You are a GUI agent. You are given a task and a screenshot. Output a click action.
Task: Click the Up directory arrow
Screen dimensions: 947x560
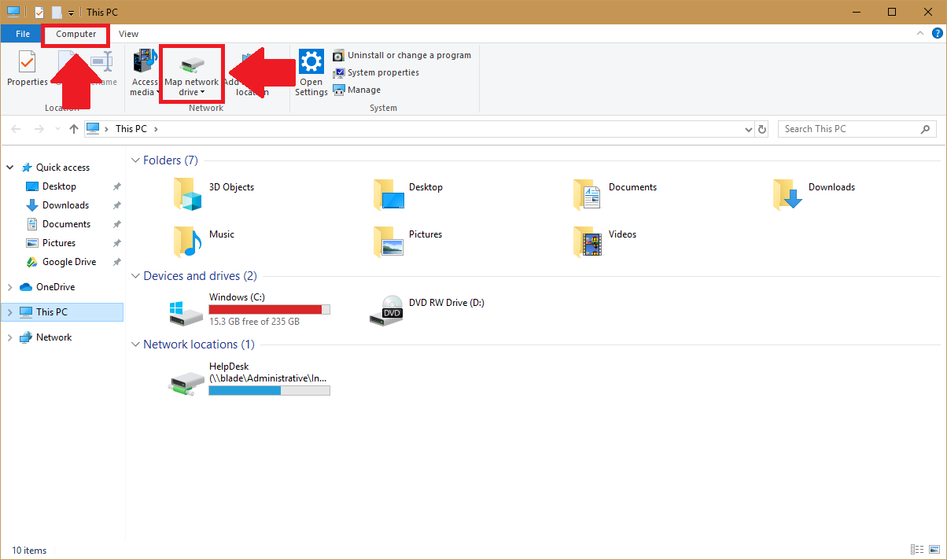[74, 129]
